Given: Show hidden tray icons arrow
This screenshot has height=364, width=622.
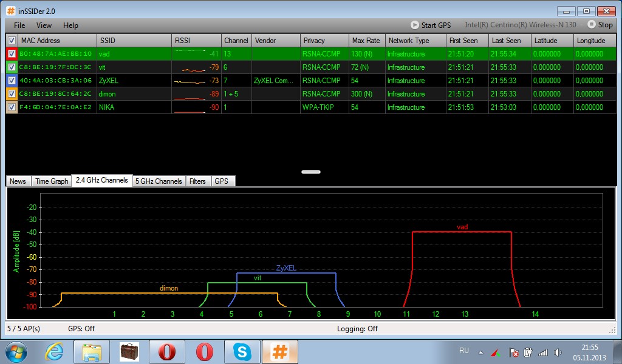Looking at the screenshot, I should coord(481,352).
